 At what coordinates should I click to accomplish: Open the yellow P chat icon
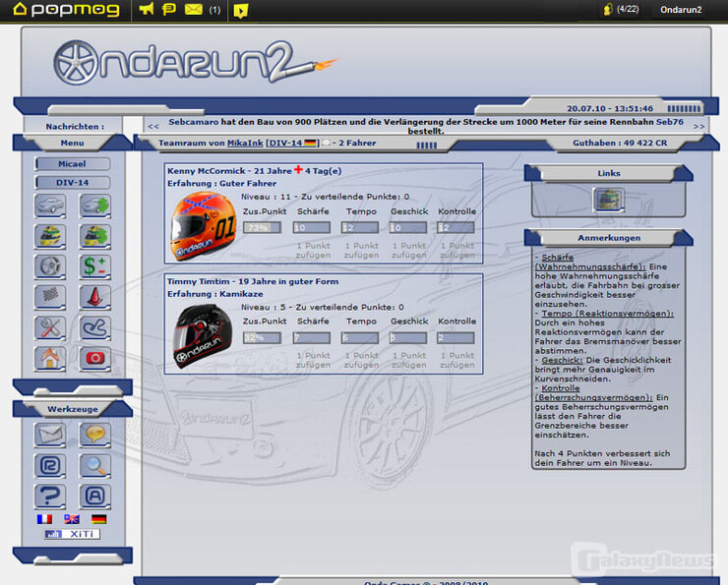coord(168,9)
